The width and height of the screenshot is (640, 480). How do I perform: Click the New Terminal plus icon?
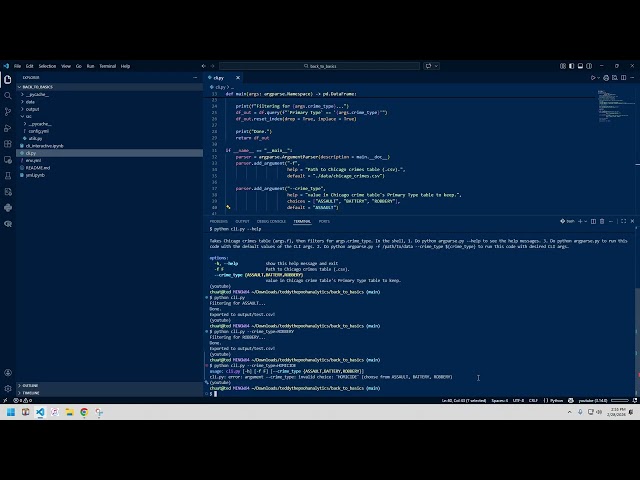pos(580,221)
